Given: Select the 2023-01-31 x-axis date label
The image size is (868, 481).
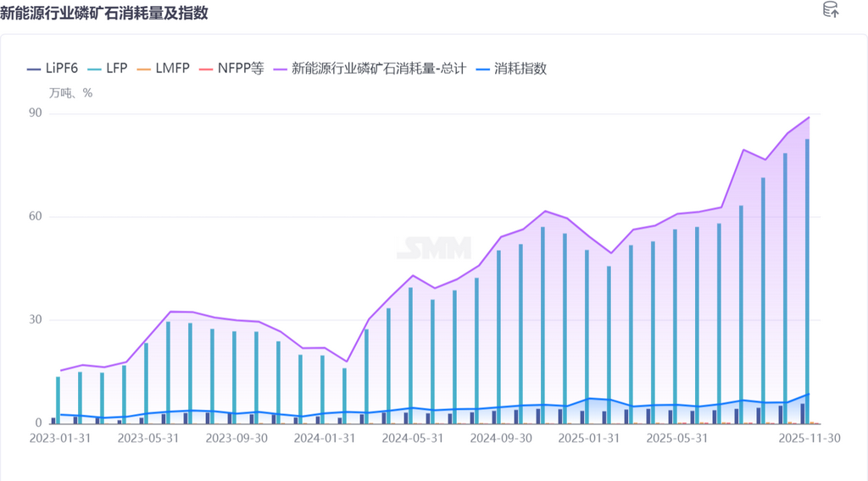Looking at the screenshot, I should (x=59, y=438).
